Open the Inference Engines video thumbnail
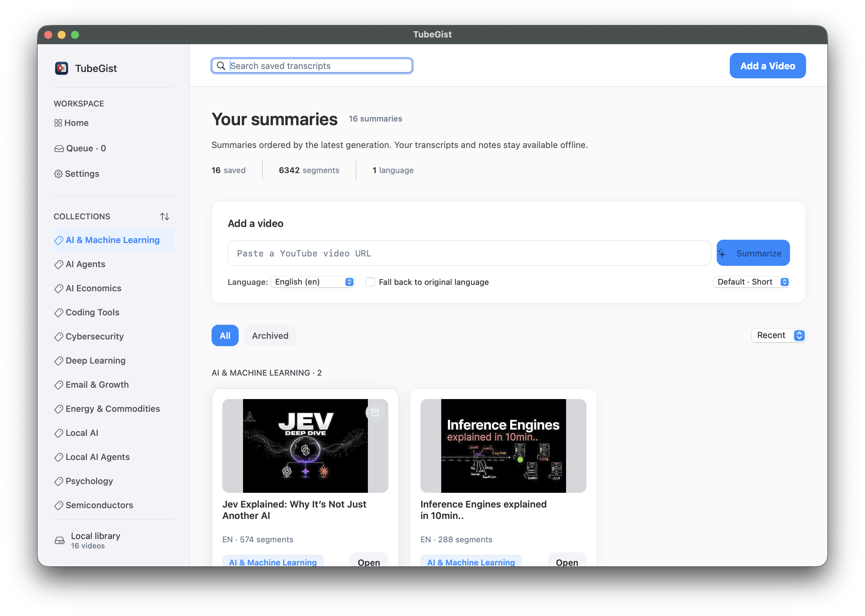The width and height of the screenshot is (865, 616). click(x=503, y=446)
